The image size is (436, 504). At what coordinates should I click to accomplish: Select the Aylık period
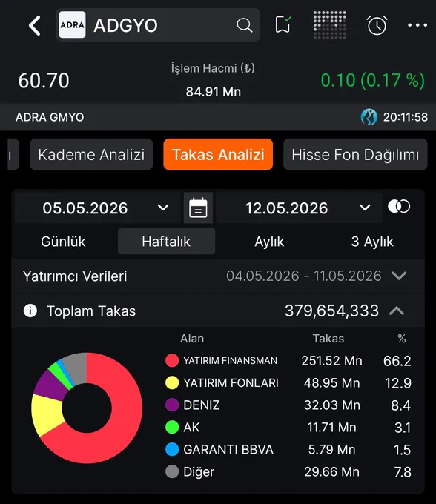269,242
